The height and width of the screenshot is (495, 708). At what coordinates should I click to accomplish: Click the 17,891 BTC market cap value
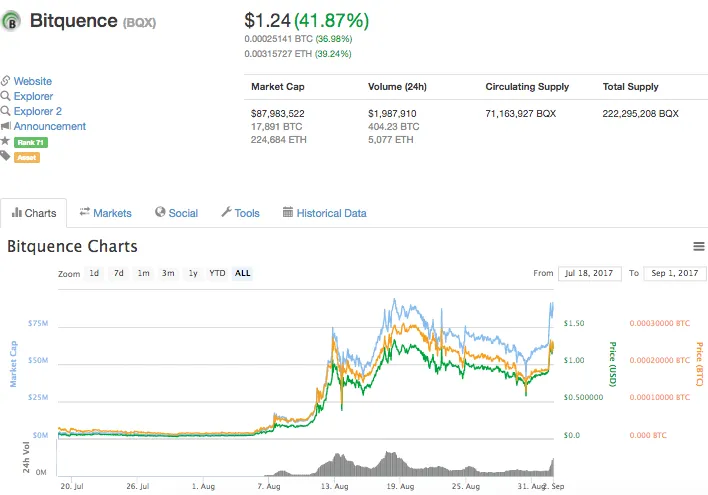(x=276, y=126)
